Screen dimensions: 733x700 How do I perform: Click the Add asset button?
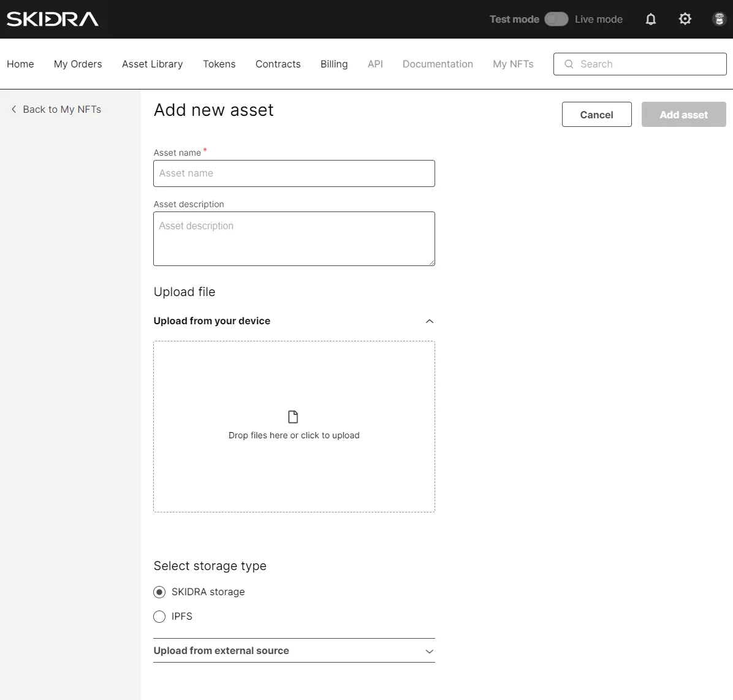[x=684, y=115]
